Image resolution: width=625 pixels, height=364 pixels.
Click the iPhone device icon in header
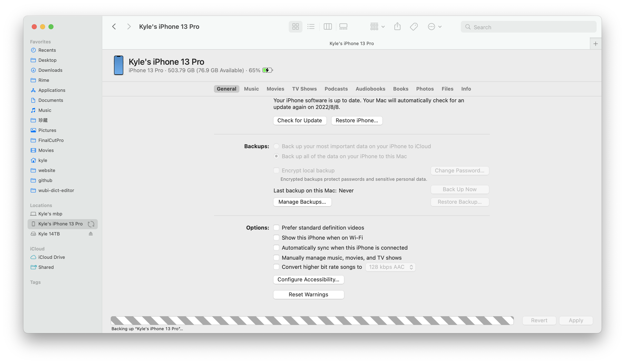(119, 65)
